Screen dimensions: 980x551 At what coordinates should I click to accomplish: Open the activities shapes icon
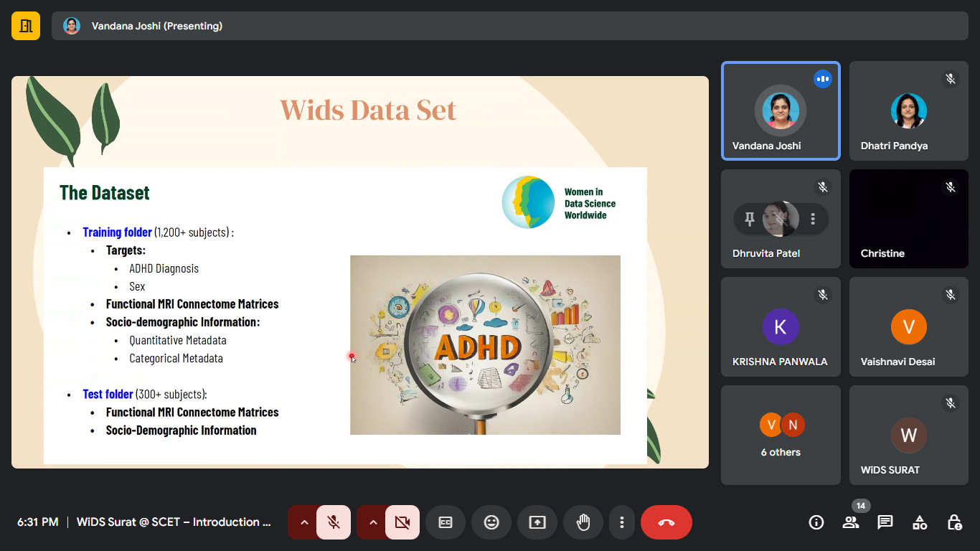[x=920, y=522]
